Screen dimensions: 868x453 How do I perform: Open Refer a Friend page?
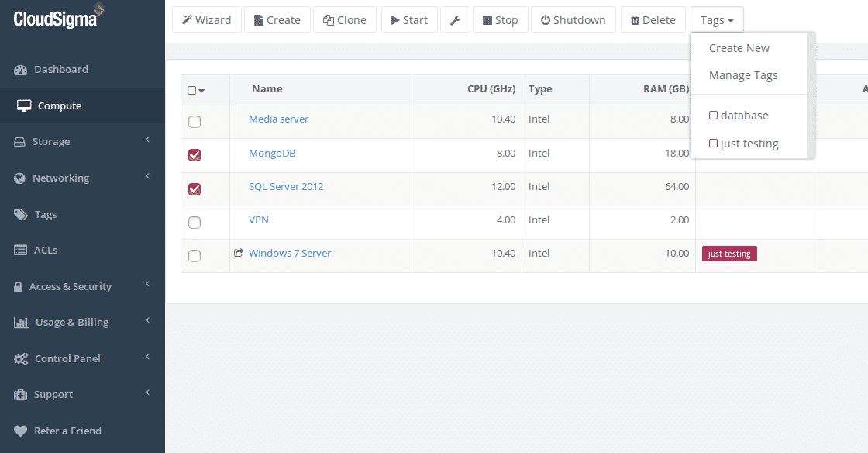(x=67, y=431)
